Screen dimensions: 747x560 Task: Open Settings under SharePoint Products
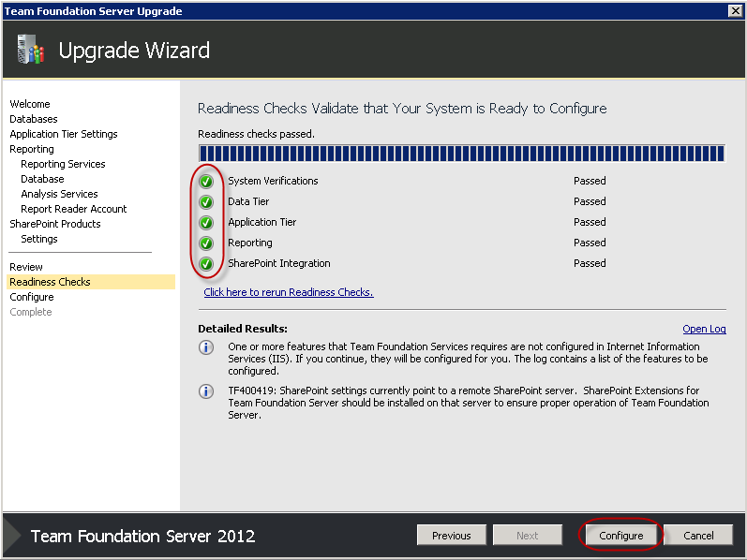(x=39, y=239)
